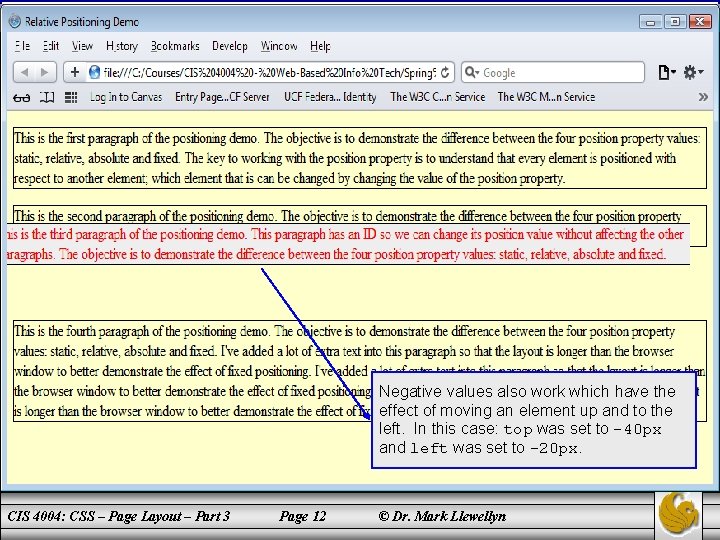The image size is (720, 540).
Task: Close the browser window
Action: coord(700,22)
